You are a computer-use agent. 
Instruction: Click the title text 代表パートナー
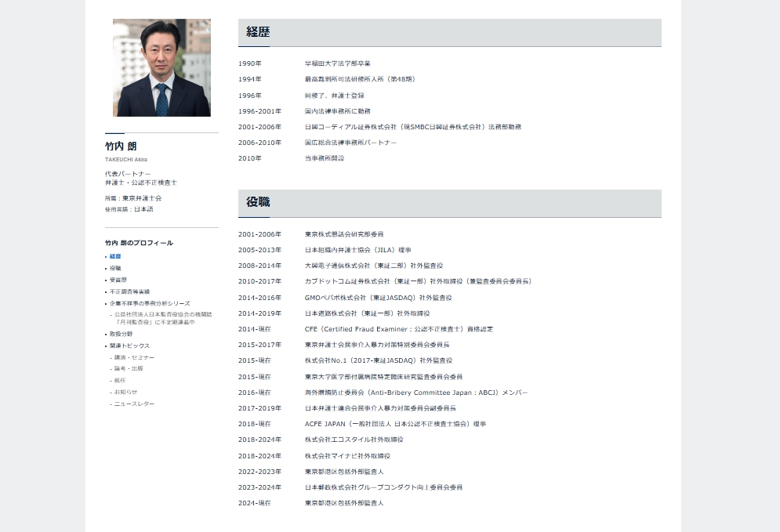pyautogui.click(x=128, y=174)
